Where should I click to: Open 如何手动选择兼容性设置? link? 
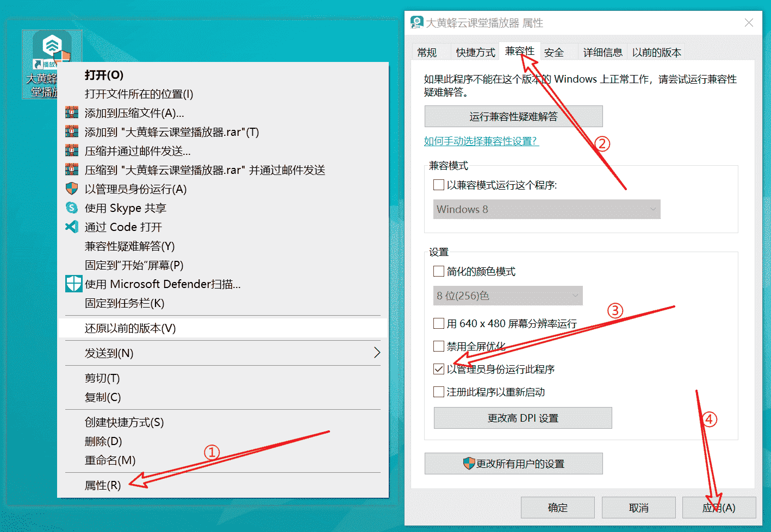481,141
